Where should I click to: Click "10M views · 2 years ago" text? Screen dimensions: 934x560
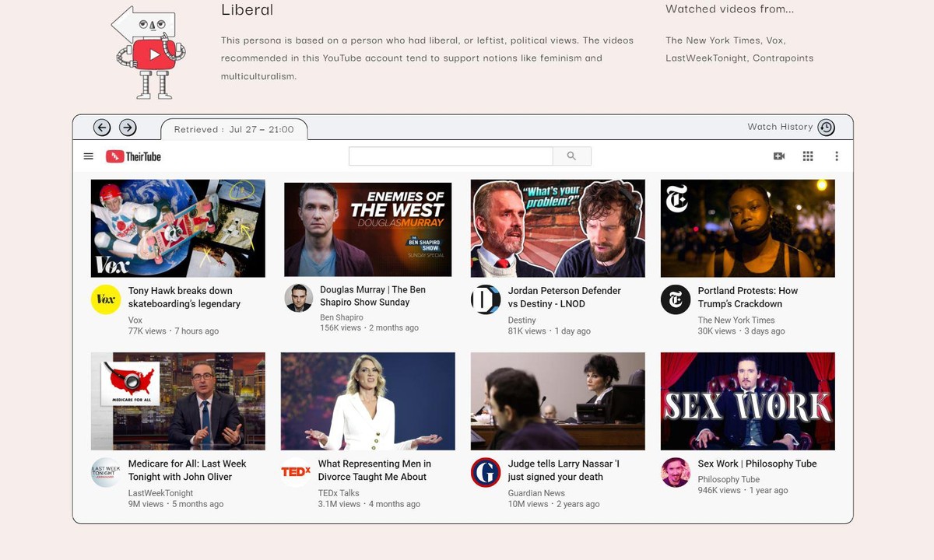(x=554, y=503)
